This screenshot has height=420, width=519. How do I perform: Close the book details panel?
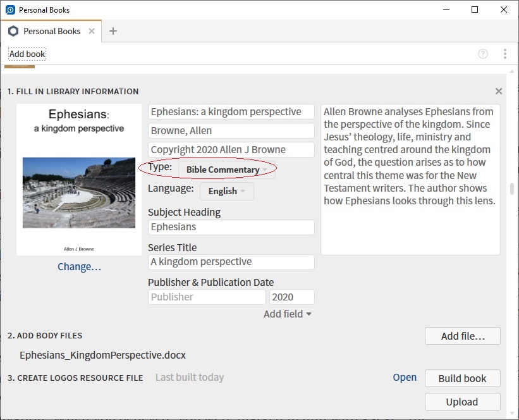[499, 91]
